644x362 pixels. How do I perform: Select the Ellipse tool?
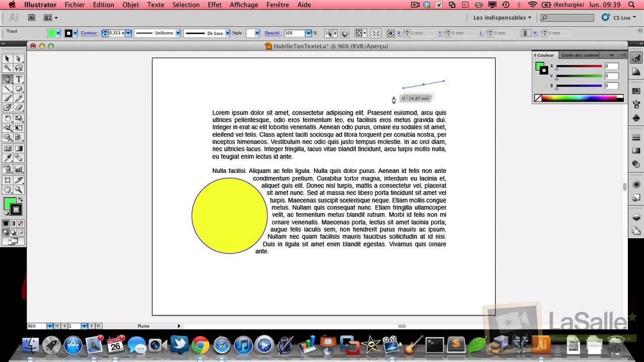(x=19, y=89)
